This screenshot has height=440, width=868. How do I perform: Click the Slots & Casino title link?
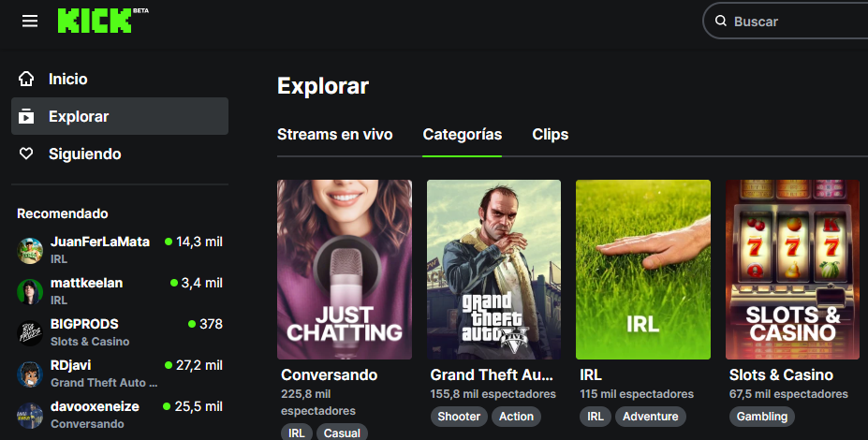click(x=781, y=374)
